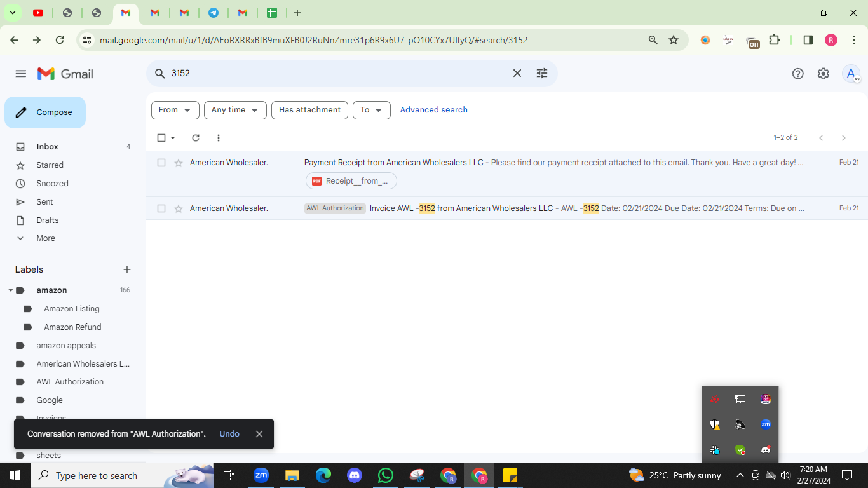Undo the label removal
This screenshot has height=488, width=868.
click(229, 434)
